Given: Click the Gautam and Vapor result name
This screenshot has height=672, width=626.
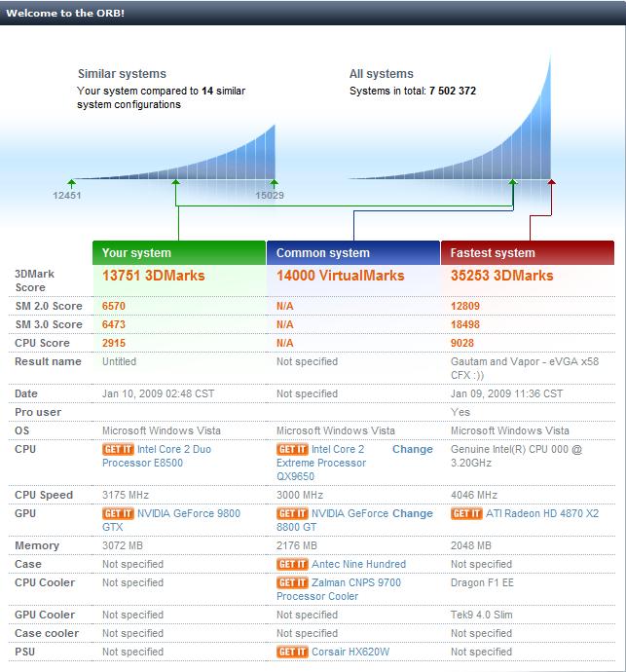Looking at the screenshot, I should [525, 368].
